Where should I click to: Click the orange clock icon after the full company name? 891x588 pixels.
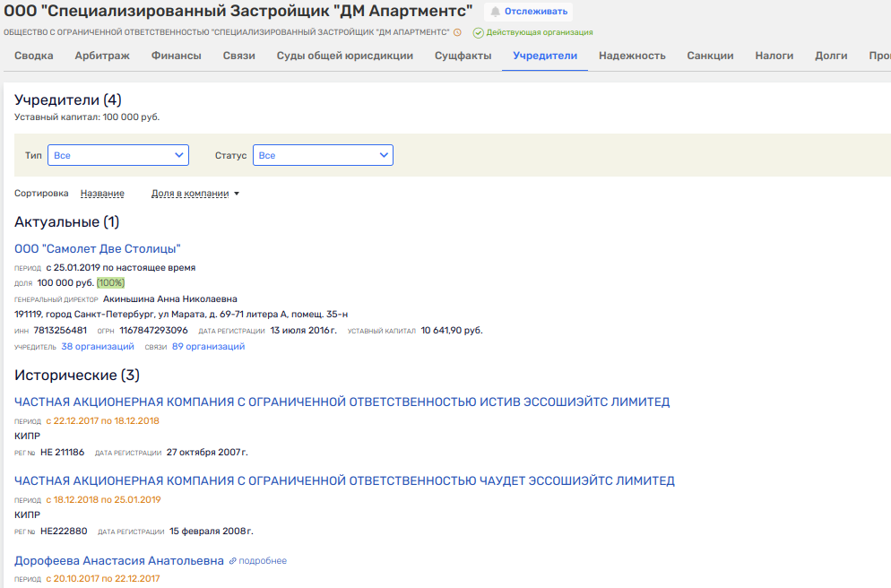[x=457, y=32]
